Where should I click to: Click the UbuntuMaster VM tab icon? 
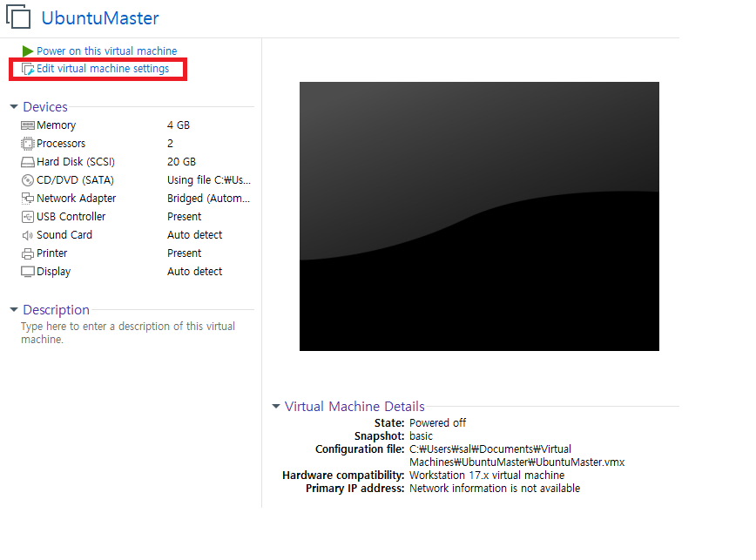click(x=18, y=17)
